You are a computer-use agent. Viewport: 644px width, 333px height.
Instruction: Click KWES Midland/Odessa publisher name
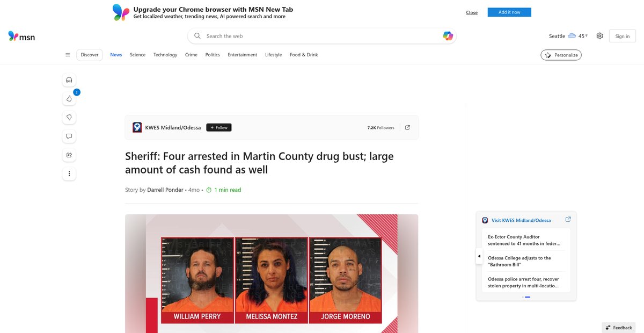173,128
